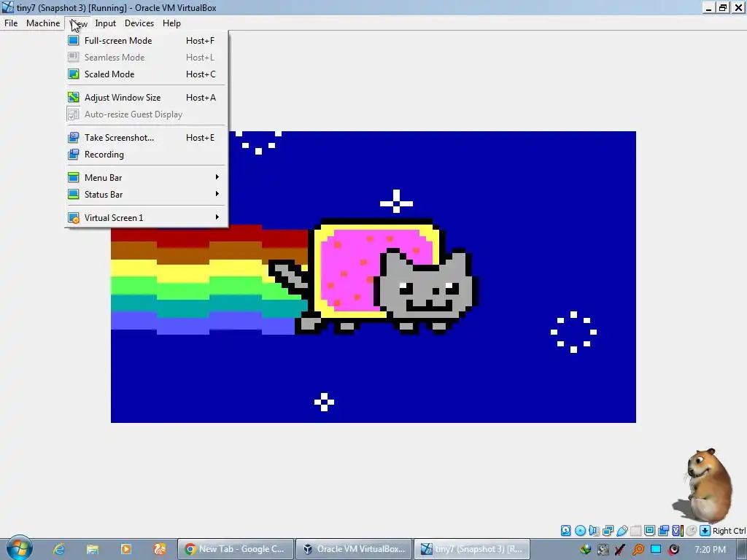Open the Help menu

(x=171, y=23)
